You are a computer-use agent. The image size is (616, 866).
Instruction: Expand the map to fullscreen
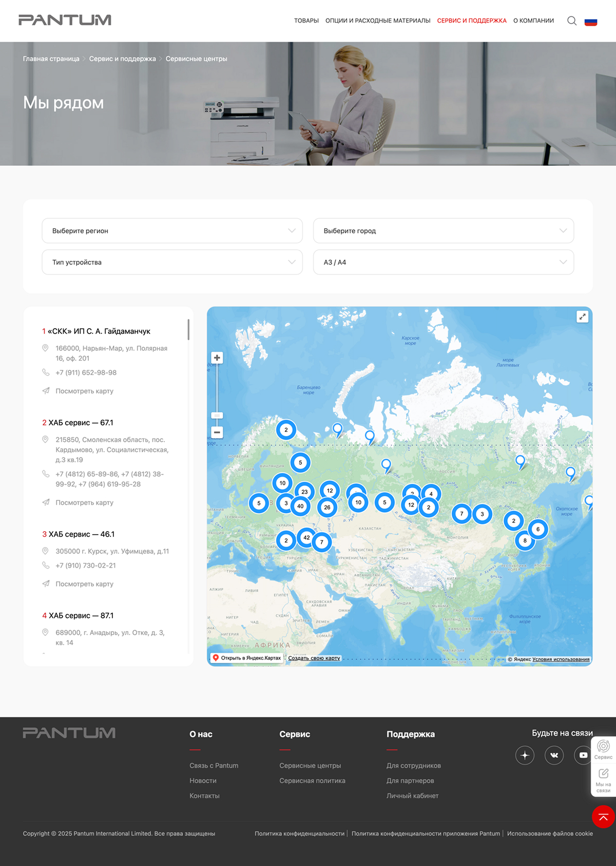click(582, 317)
